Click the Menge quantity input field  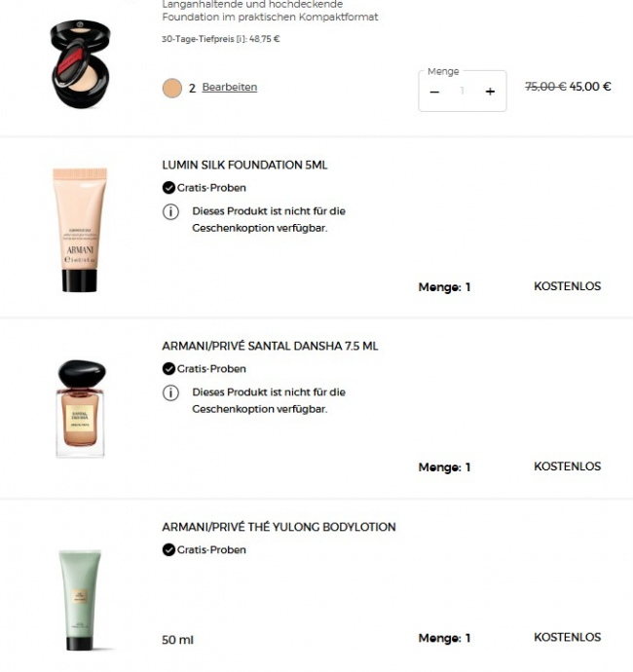(x=462, y=91)
